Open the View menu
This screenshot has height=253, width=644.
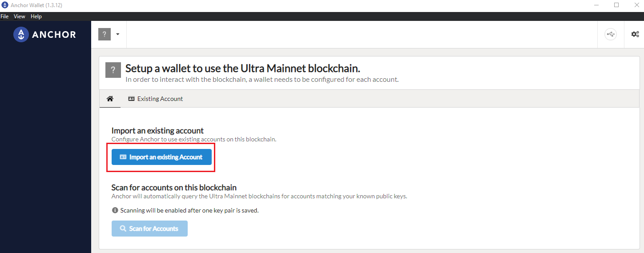tap(20, 16)
